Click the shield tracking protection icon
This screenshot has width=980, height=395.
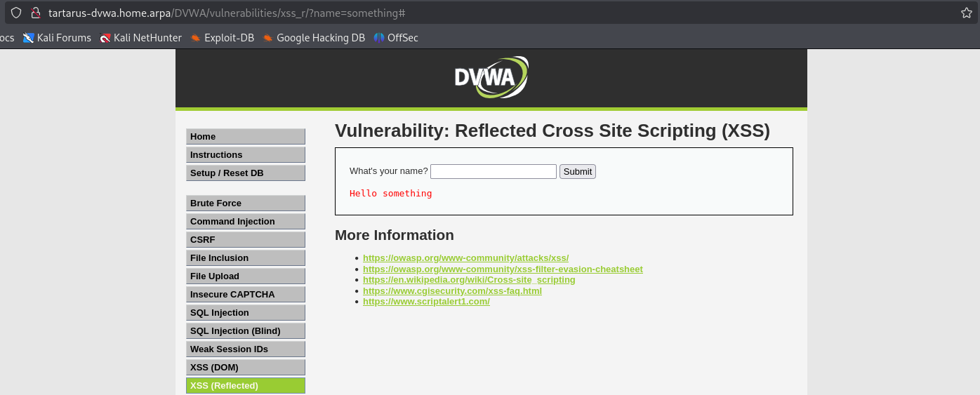[x=16, y=13]
